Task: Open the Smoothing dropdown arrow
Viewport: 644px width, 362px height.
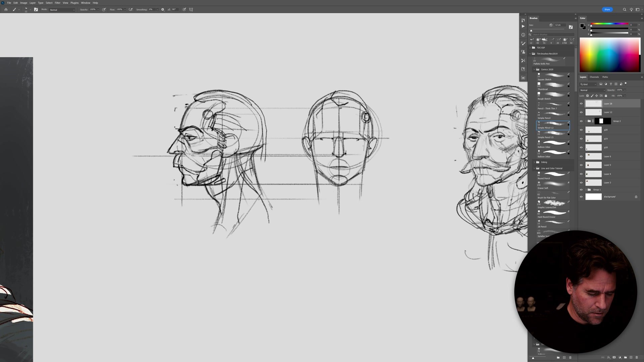Action: click(x=157, y=10)
